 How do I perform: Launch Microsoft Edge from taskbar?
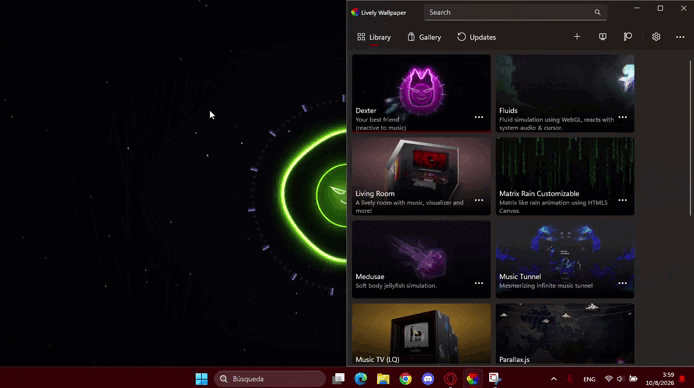click(361, 379)
